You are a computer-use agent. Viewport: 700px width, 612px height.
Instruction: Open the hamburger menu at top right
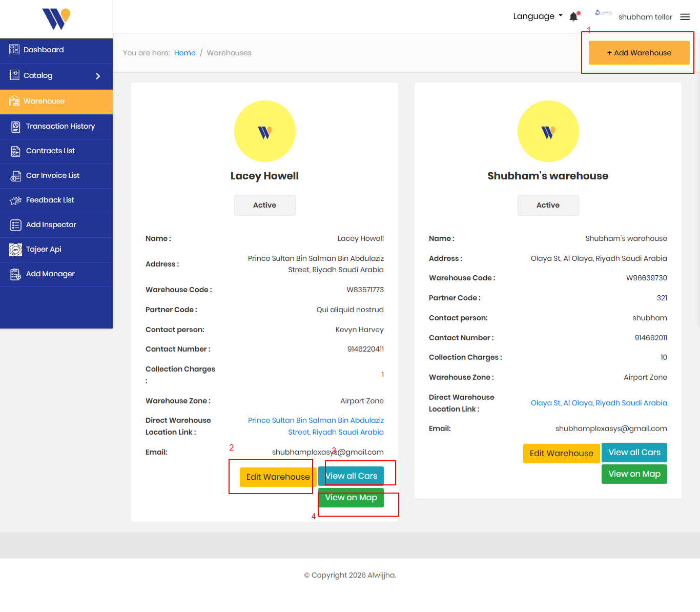(x=685, y=17)
